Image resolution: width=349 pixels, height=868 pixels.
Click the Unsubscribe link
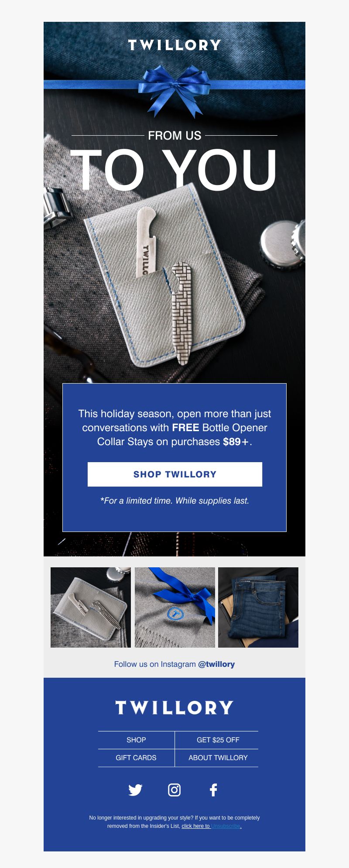[226, 826]
